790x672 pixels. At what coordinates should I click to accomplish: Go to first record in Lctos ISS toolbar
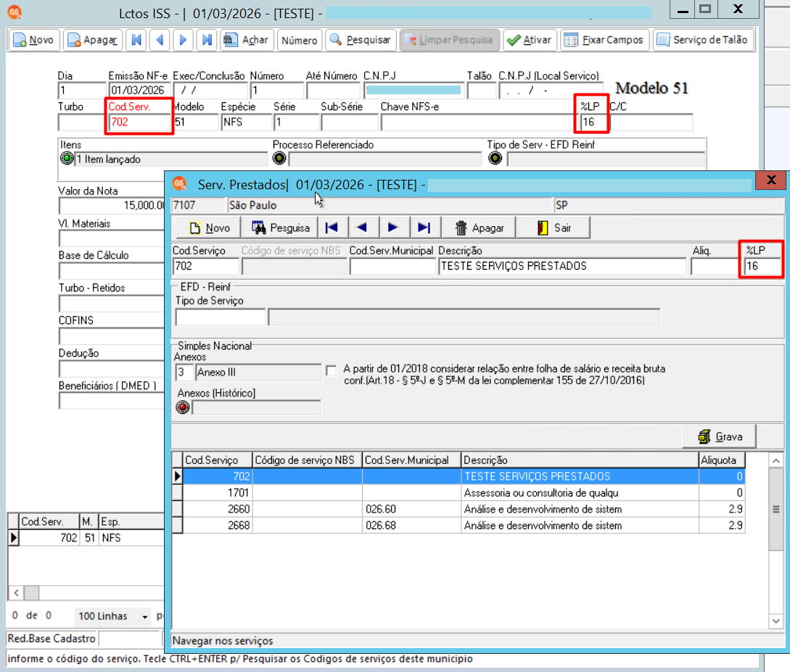point(136,40)
